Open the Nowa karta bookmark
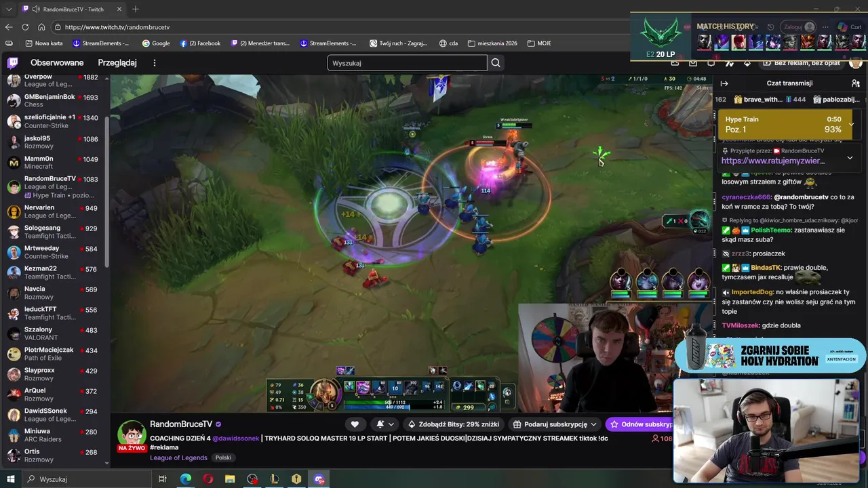The image size is (868, 488). click(x=44, y=43)
